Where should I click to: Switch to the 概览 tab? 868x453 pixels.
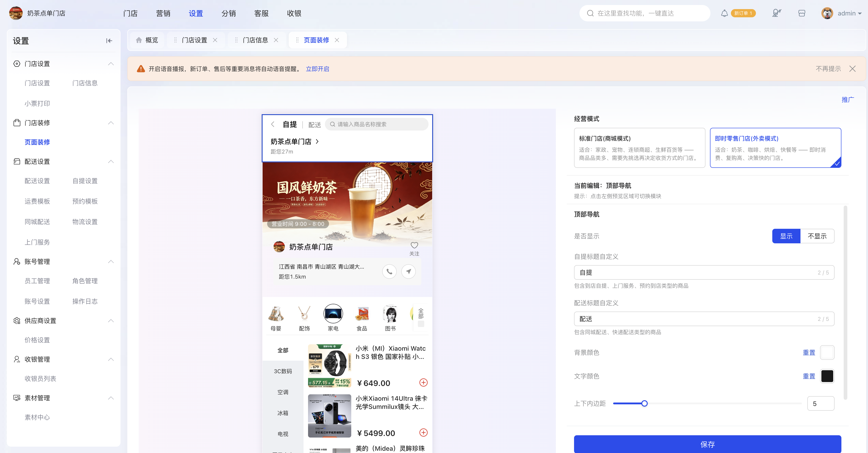coord(147,40)
